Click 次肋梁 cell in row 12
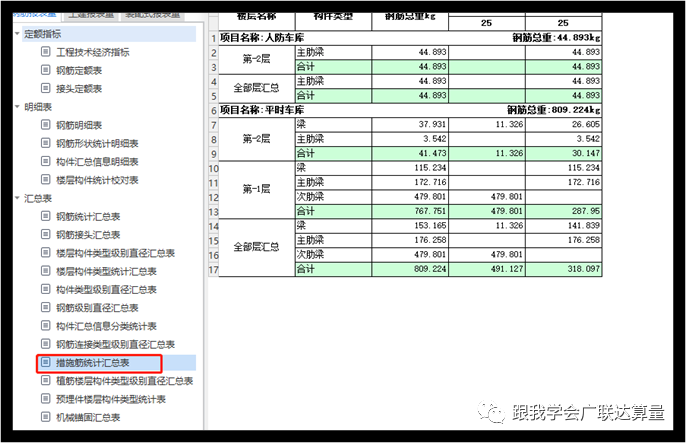Image resolution: width=686 pixels, height=443 pixels. 333,197
